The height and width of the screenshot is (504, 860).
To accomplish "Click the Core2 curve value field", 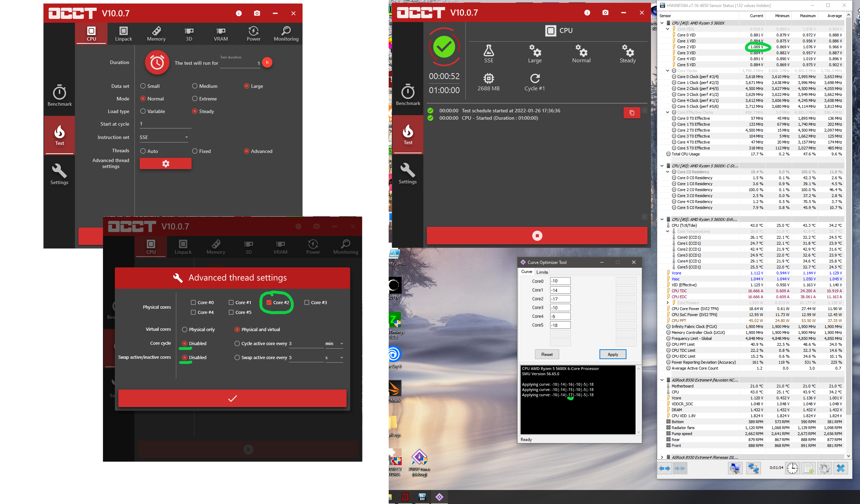I will (560, 299).
